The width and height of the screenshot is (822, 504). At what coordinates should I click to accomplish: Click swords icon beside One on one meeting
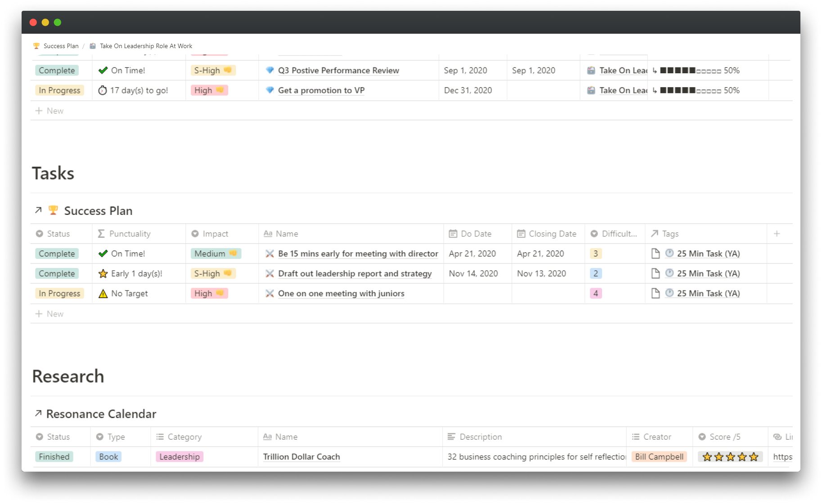(270, 293)
